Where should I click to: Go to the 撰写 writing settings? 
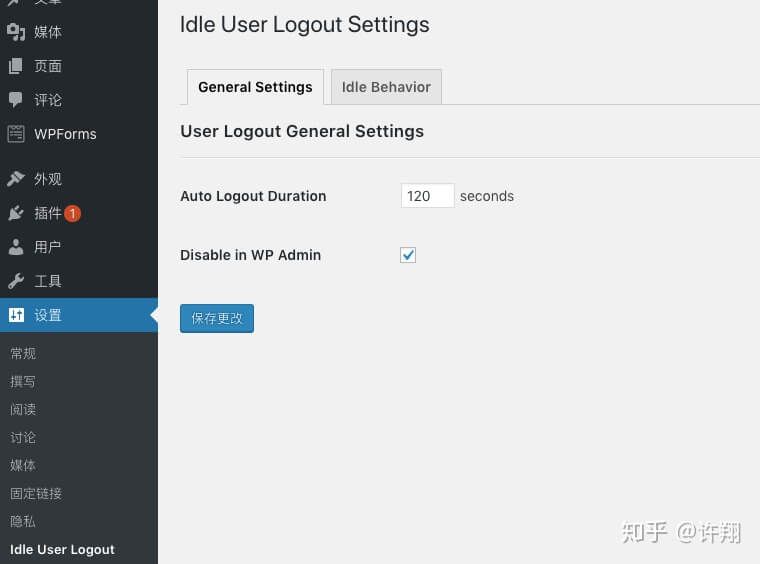23,381
